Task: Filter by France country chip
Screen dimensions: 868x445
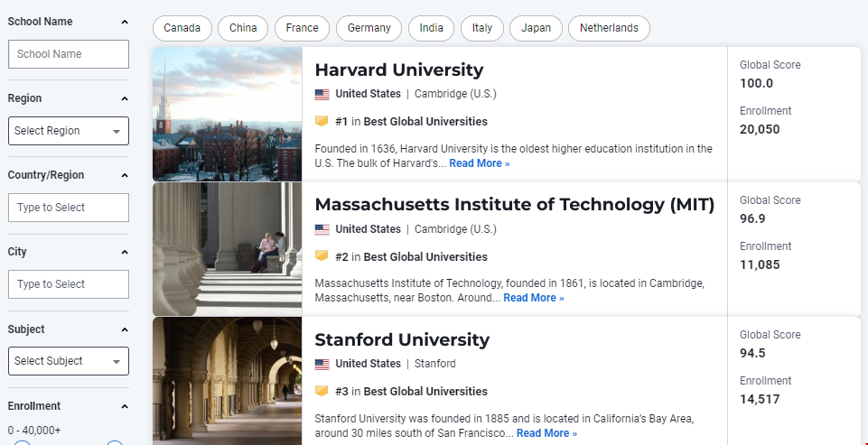Action: (x=303, y=28)
